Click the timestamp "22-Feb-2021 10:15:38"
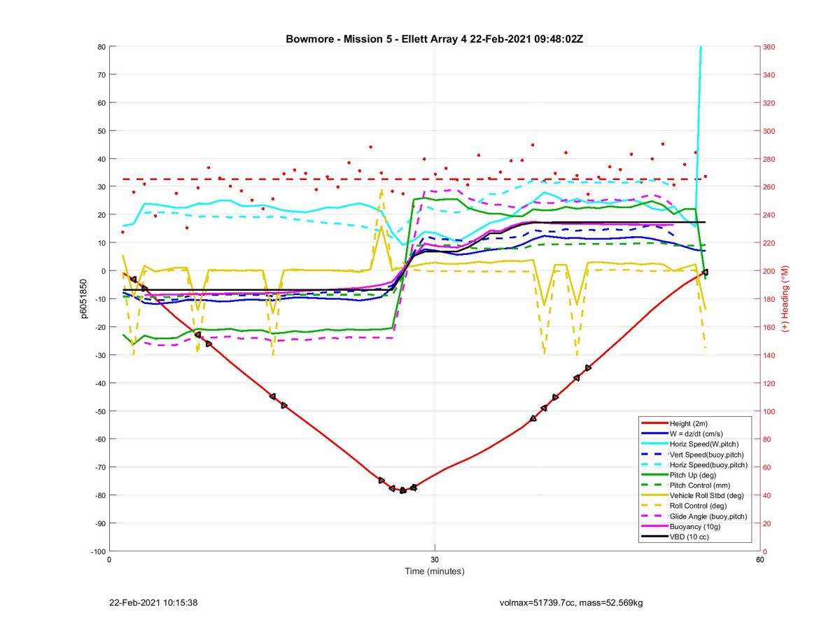 click(x=153, y=602)
